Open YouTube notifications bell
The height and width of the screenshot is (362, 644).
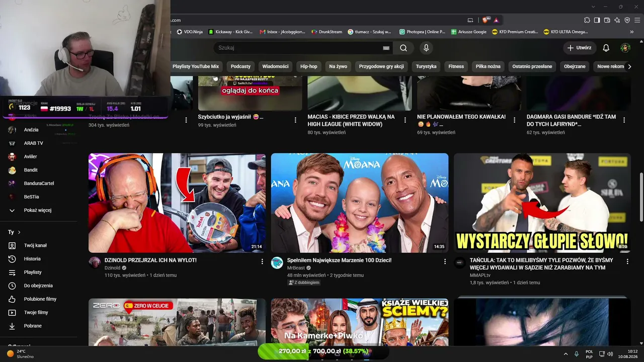[x=606, y=48]
